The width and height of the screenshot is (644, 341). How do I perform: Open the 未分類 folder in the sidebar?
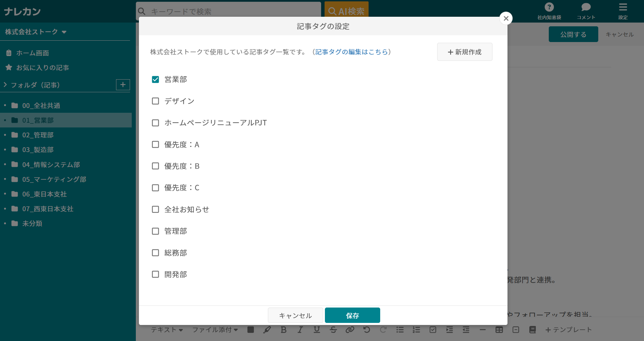pyautogui.click(x=32, y=223)
